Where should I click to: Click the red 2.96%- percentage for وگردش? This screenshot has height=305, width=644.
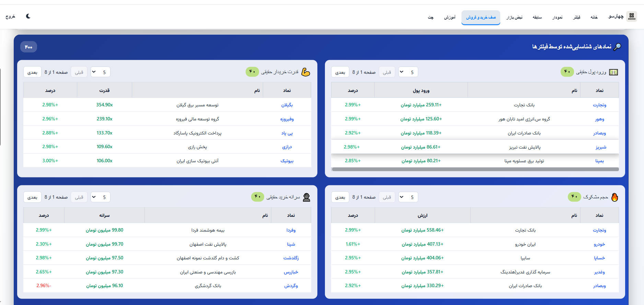(44, 285)
